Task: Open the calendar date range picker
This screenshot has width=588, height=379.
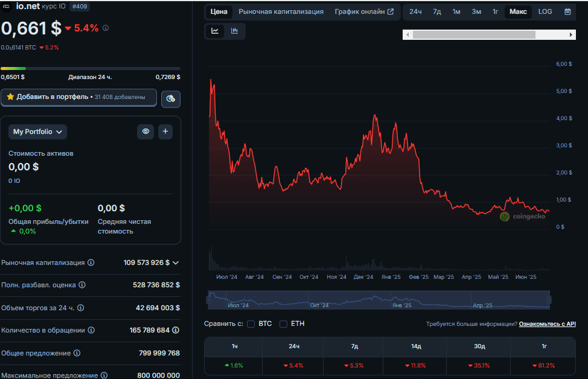Action: [x=567, y=11]
